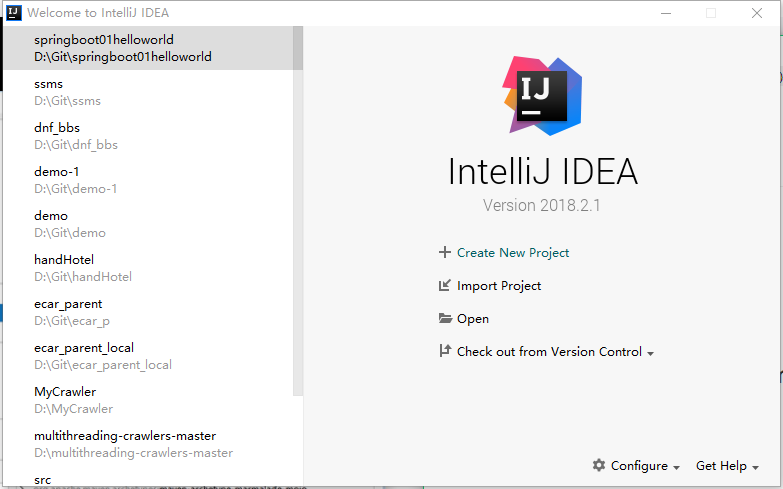Screen dimensions: 783x489
Task: Click the IntelliJ IDEA logo
Action: (x=542, y=95)
